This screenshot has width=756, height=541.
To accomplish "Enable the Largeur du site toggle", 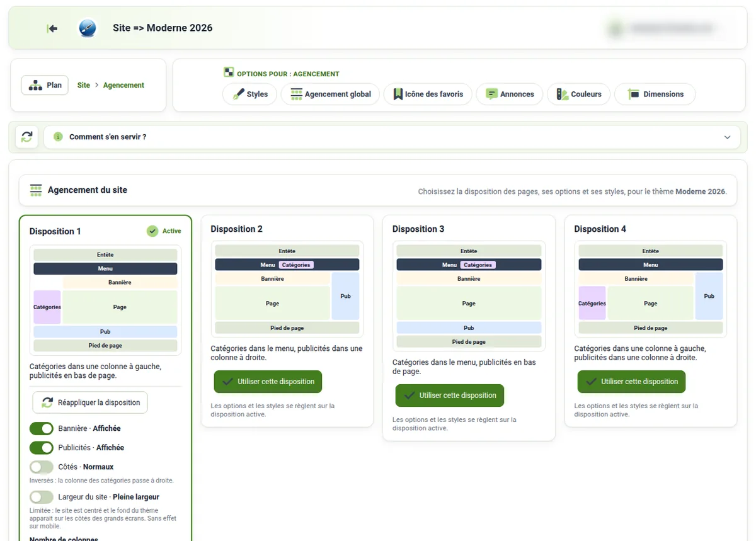I will pos(42,497).
